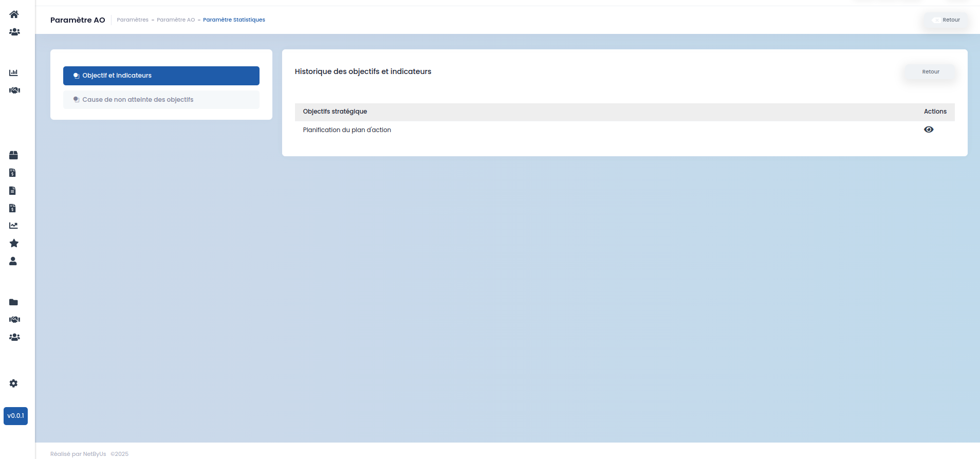Open the single user profile icon
Viewport: 980px width, 459px height.
coord(13,261)
